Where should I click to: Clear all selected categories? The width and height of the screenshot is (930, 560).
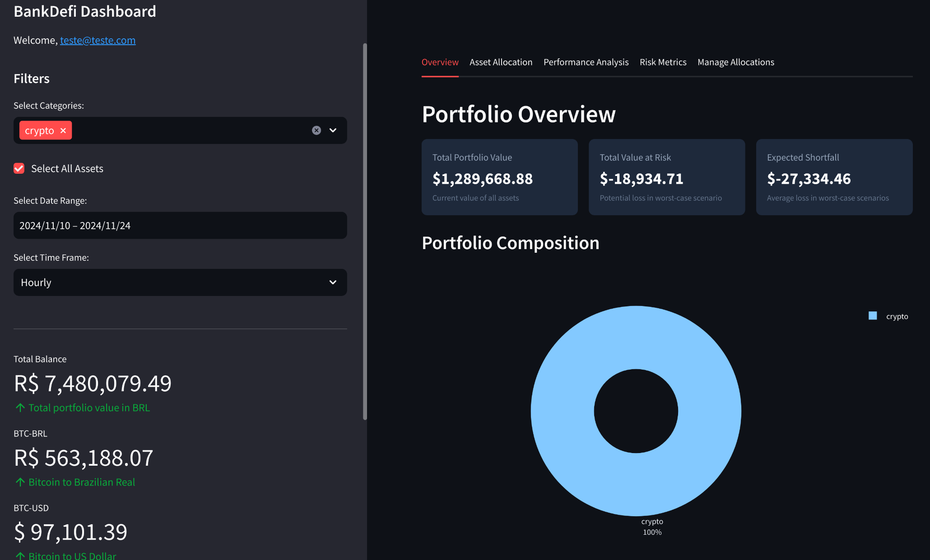pyautogui.click(x=316, y=130)
